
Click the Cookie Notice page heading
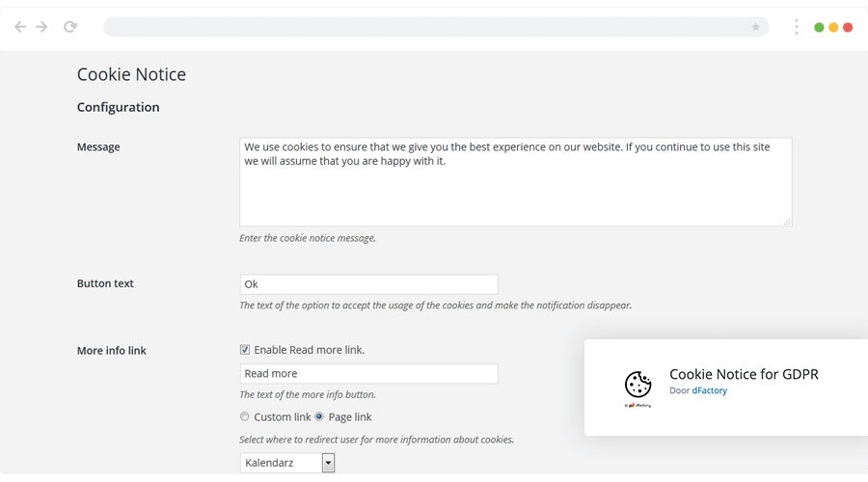tap(131, 74)
